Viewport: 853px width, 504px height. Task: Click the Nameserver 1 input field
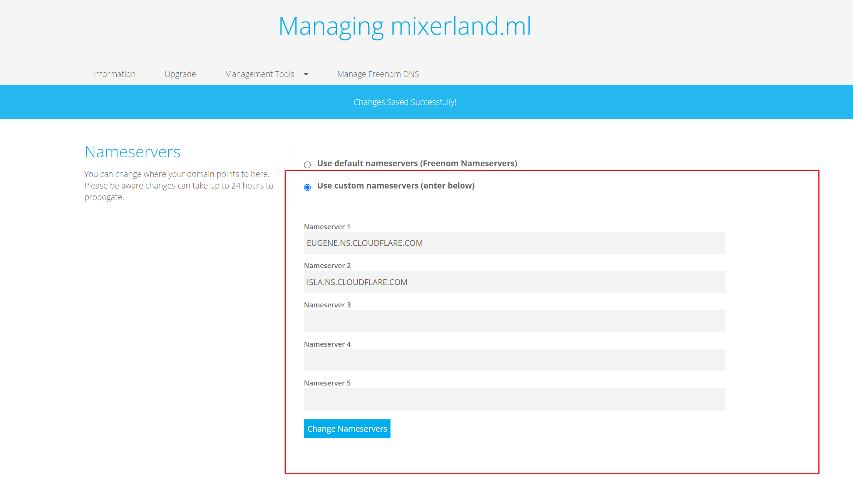click(x=514, y=243)
